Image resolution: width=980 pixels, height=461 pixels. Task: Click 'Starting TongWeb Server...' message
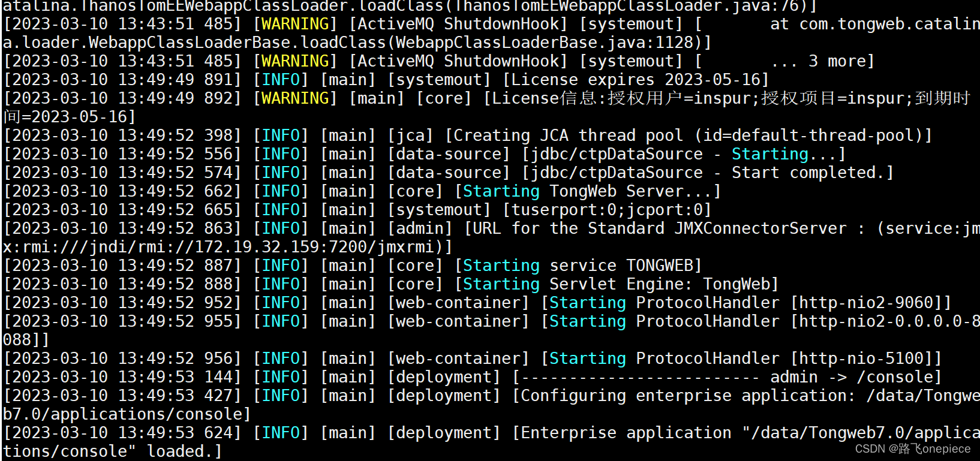pos(587,191)
